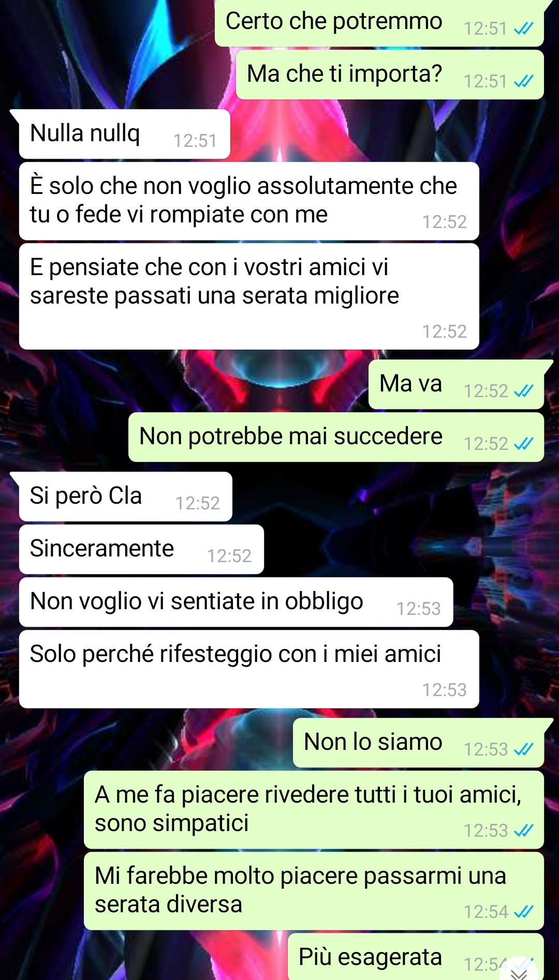This screenshot has height=980, width=559.
Task: Tap read ticks on 'Non potrebbe mai succedere'
Action: 523,444
